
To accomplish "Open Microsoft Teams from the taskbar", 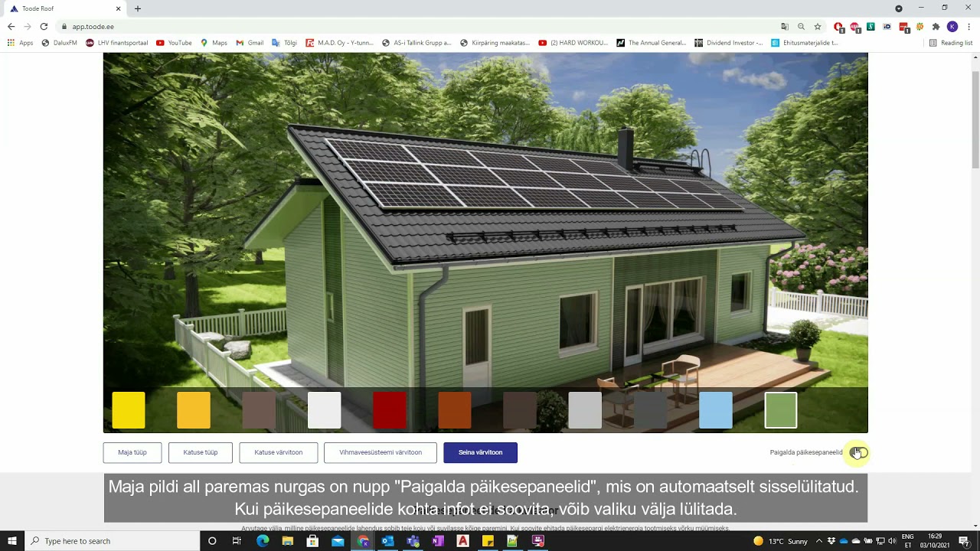I will click(413, 541).
